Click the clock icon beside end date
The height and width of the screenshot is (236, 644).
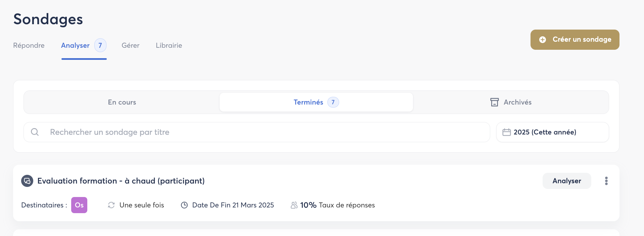pos(184,205)
